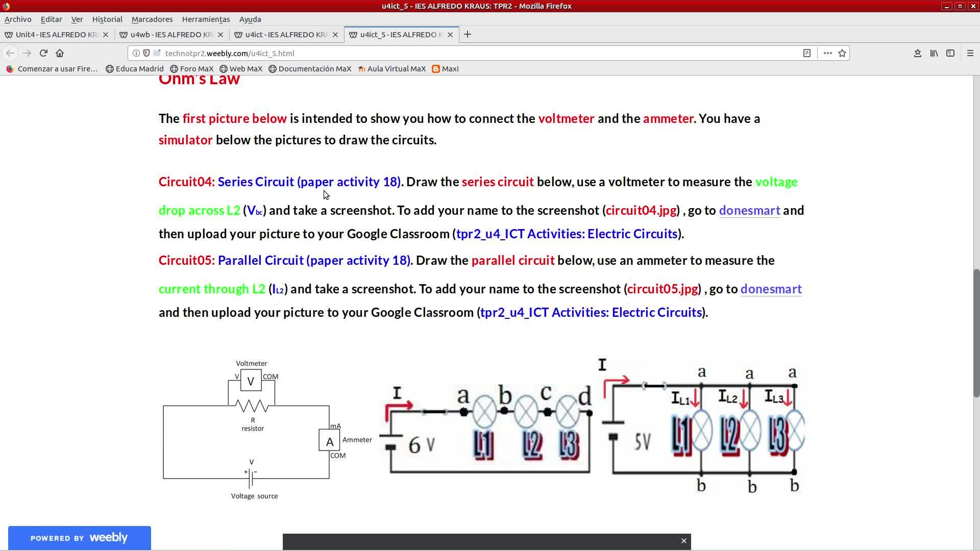This screenshot has height=551, width=980.
Task: Follow the donesmart link for Circuit04
Action: click(x=749, y=211)
